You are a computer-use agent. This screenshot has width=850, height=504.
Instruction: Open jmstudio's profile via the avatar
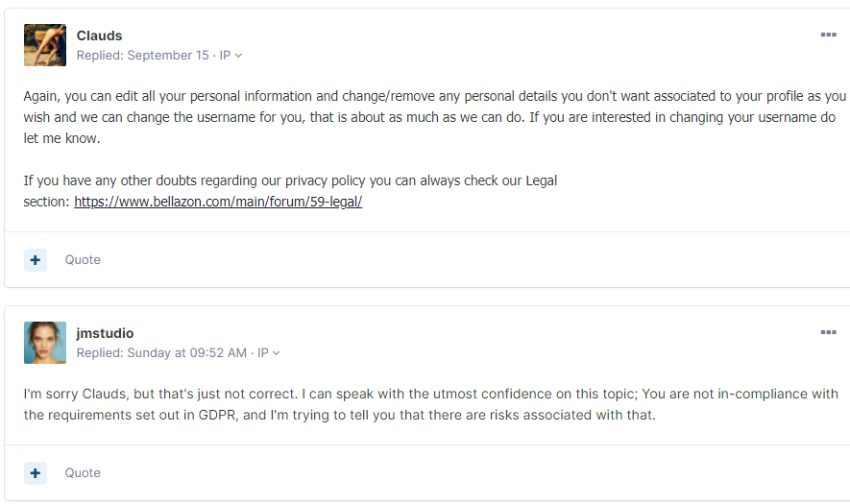tap(44, 343)
